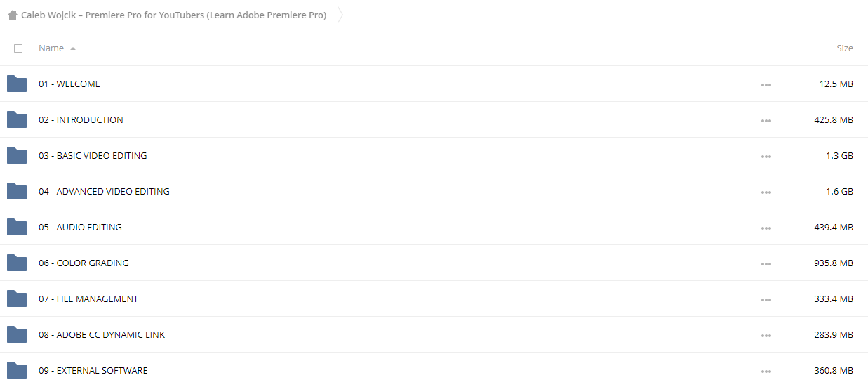Open the more options dots for 05 - AUDIO EDITING
Image resolution: width=868 pixels, height=387 pixels.
coord(766,228)
